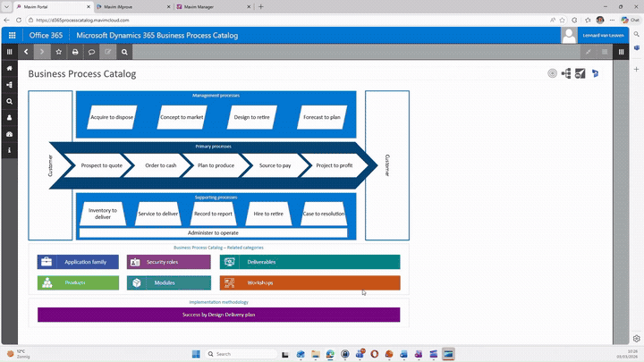This screenshot has height=362, width=644.
Task: Open the Deliverables category
Action: [309, 262]
